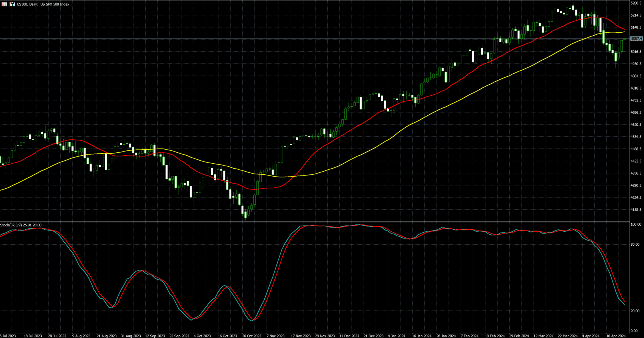
Task: Click the chart title 'US500, Daily: US SPX 500 Index'
Action: point(43,4)
